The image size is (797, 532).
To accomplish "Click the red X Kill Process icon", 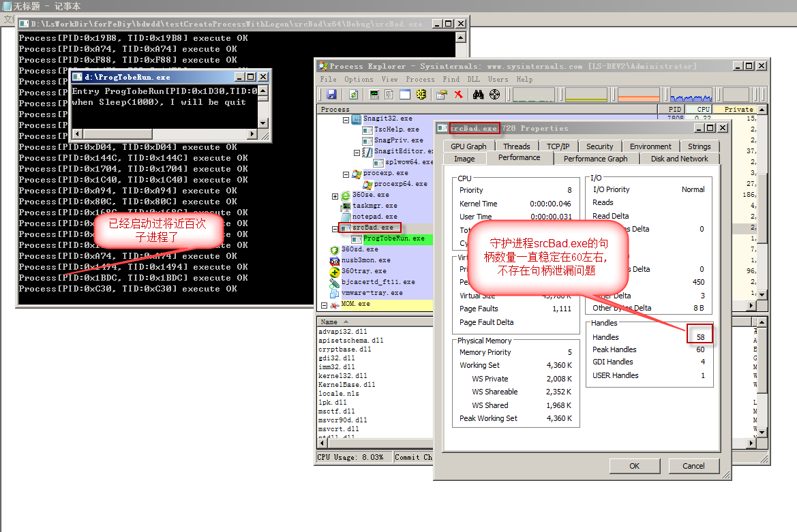I will point(458,95).
